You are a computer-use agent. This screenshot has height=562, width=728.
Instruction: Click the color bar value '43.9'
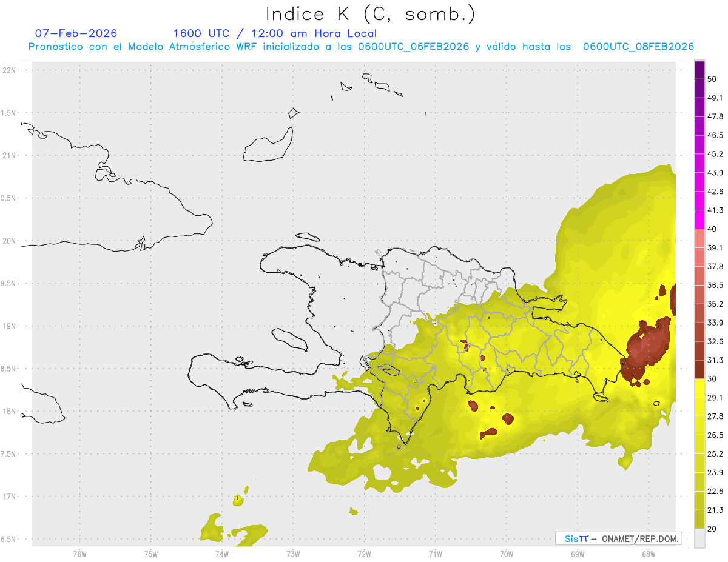click(715, 173)
